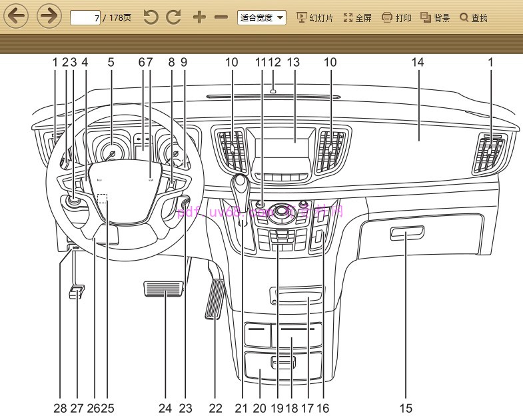Screen dimensions: 523x420
Task: Rotate the page clockwise
Action: click(174, 17)
